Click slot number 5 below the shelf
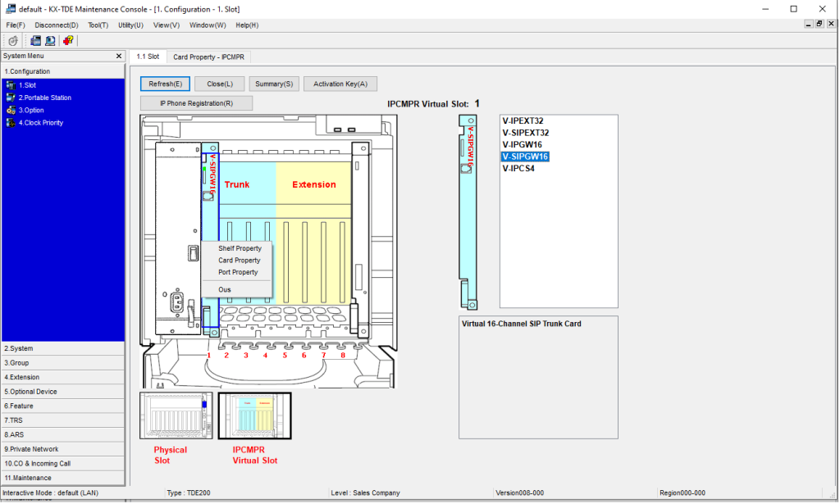The width and height of the screenshot is (840, 504). pos(285,356)
